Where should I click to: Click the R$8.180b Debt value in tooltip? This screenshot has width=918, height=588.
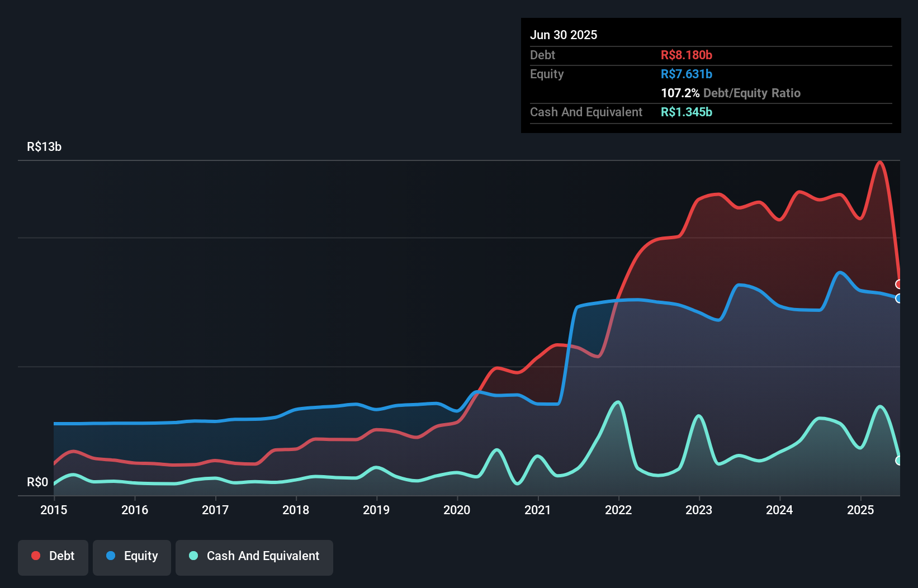(686, 55)
